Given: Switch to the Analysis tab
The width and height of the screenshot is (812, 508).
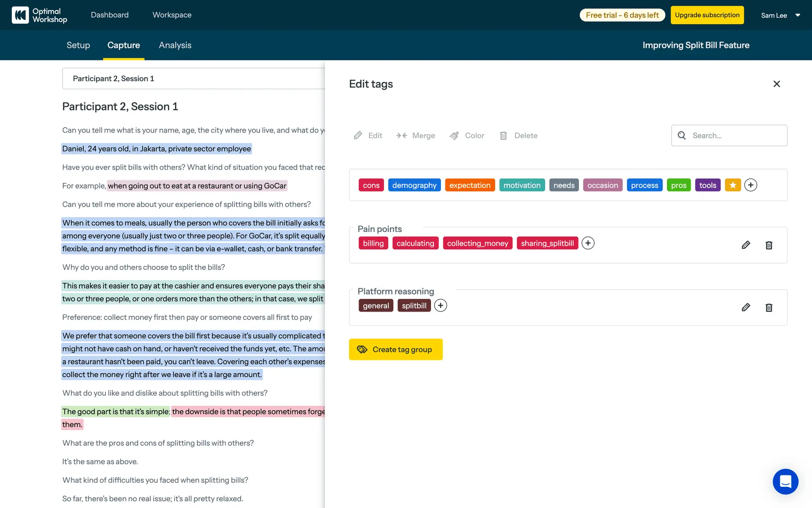Looking at the screenshot, I should tap(175, 45).
